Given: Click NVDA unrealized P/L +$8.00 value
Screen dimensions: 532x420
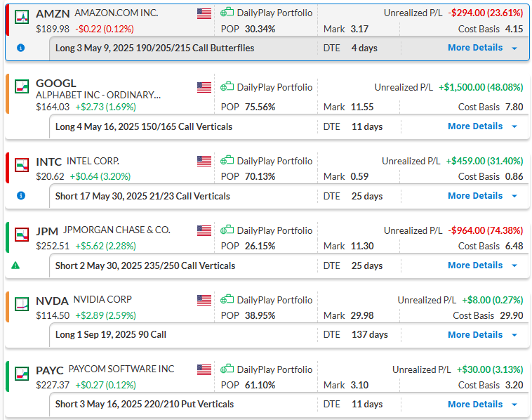Looking at the screenshot, I should (x=492, y=300).
